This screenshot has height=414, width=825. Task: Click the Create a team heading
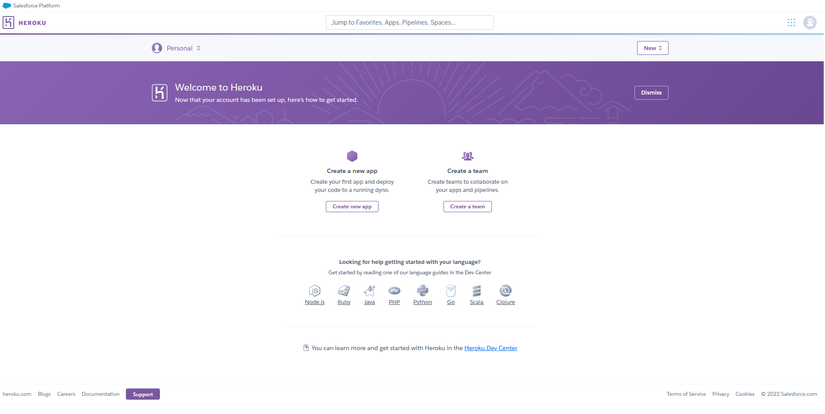click(x=467, y=171)
